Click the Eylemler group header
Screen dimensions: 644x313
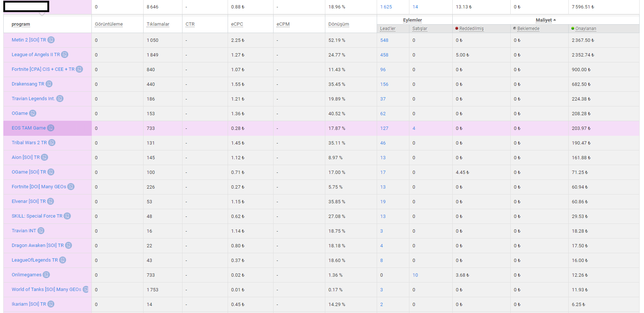pyautogui.click(x=412, y=20)
